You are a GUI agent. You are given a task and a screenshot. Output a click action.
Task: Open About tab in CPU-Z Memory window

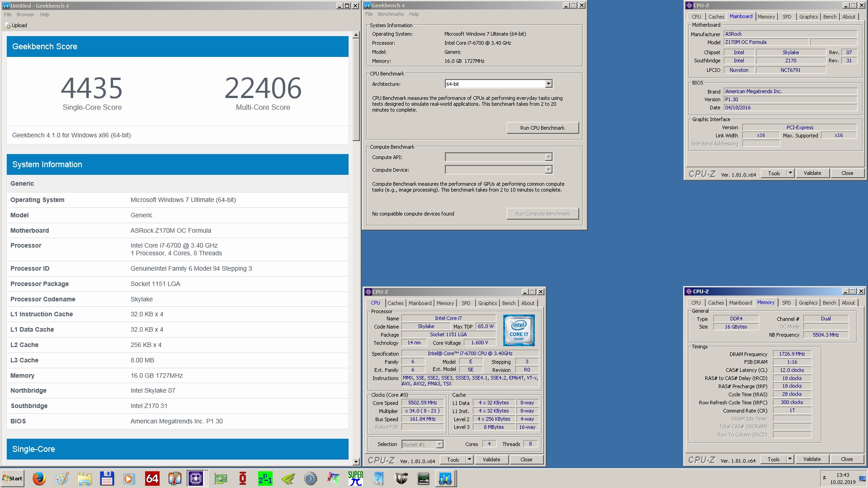click(848, 303)
